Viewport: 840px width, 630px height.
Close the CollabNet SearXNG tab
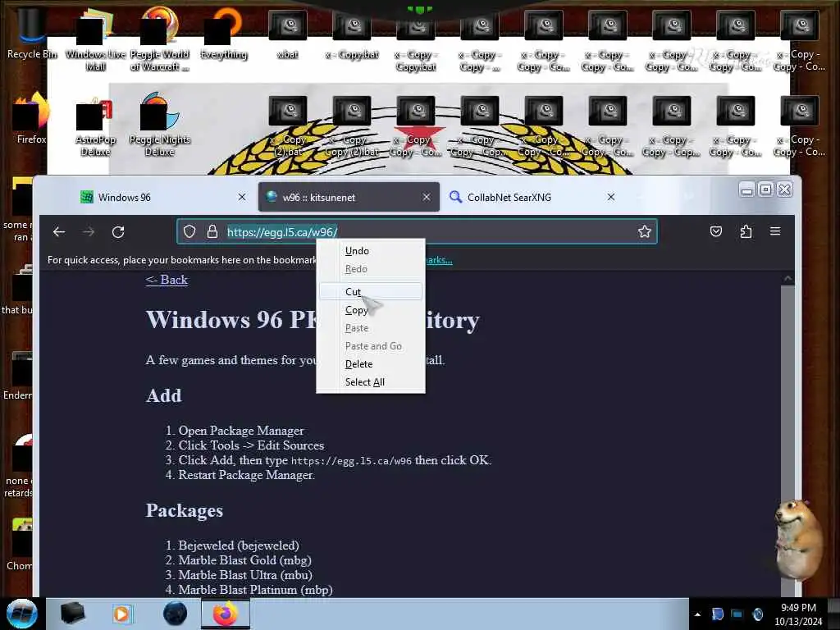tap(610, 197)
